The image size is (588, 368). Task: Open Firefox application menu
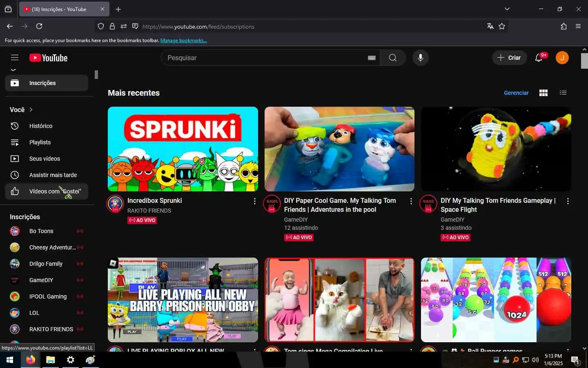578,26
